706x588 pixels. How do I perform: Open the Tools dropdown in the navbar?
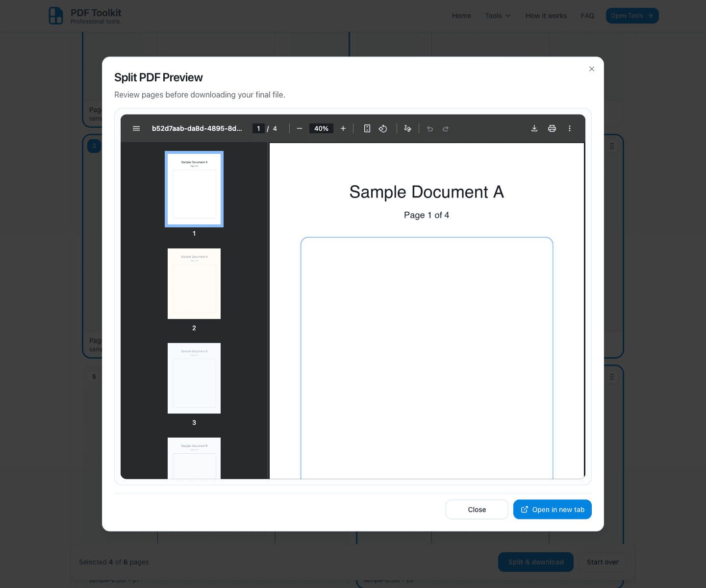tap(497, 16)
